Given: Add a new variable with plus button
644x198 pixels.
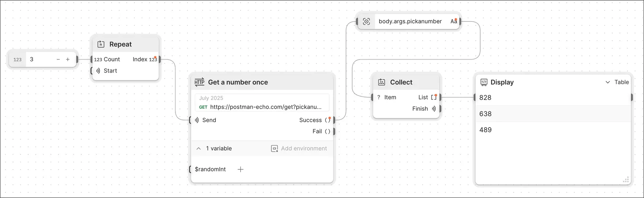Looking at the screenshot, I should click(240, 169).
